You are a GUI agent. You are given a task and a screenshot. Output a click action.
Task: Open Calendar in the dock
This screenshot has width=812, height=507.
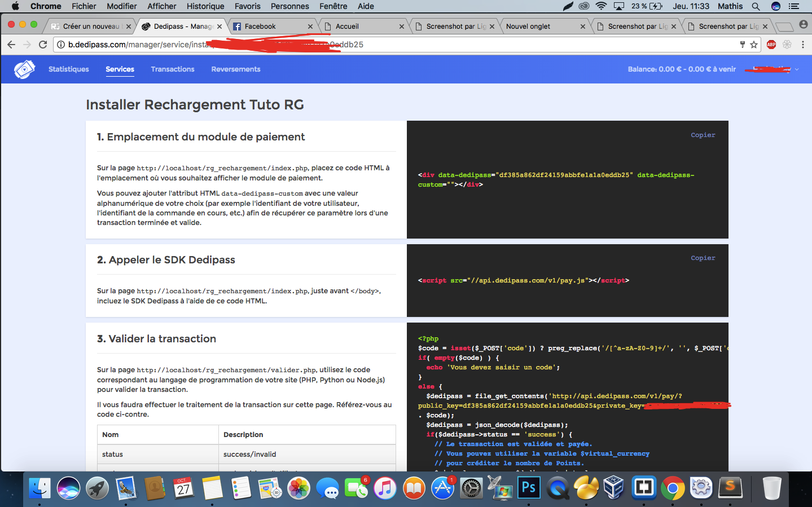coord(183,488)
